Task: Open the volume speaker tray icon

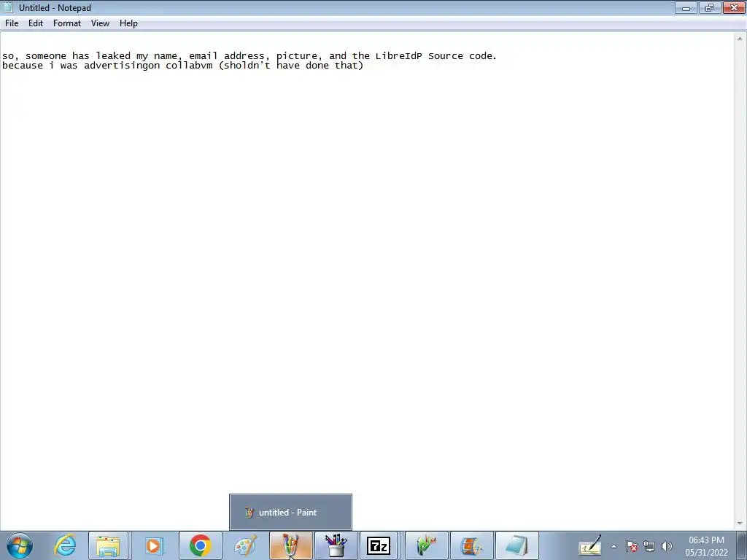Action: 667,547
